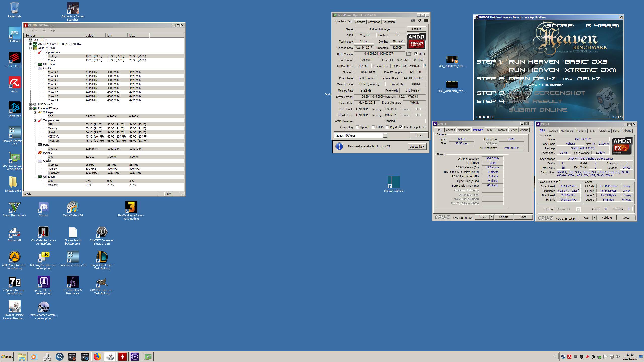
Task: Click the BIOS export share icon in GPU-Z
Action: (x=409, y=54)
